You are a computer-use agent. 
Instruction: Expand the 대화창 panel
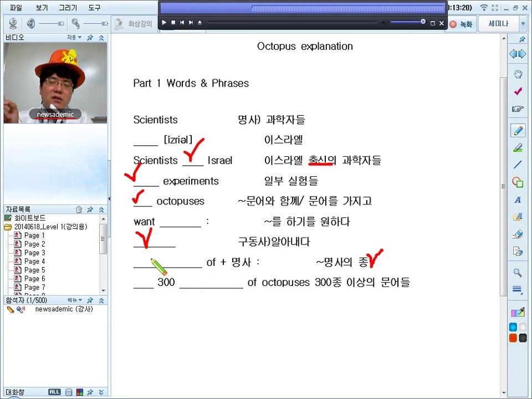click(x=101, y=392)
